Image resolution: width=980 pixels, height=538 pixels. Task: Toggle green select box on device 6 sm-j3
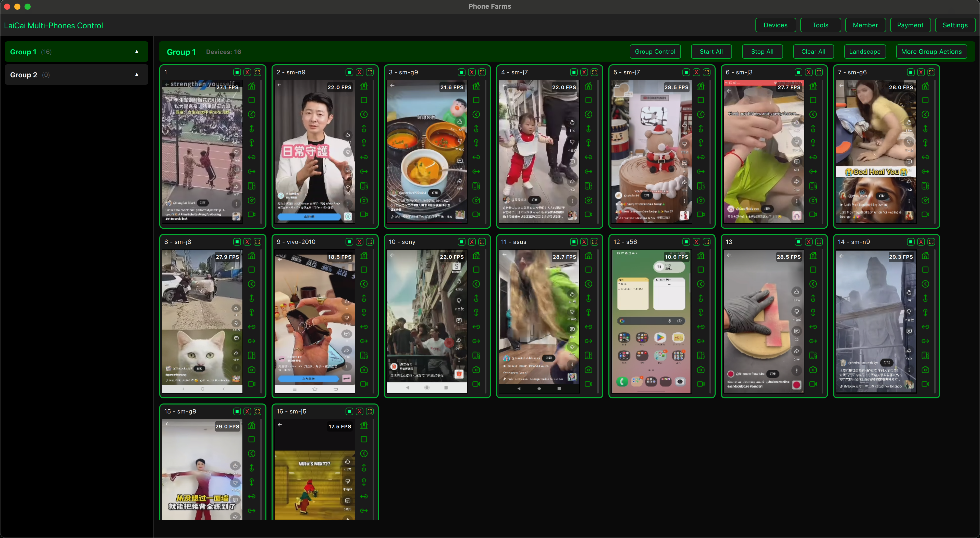(x=798, y=72)
